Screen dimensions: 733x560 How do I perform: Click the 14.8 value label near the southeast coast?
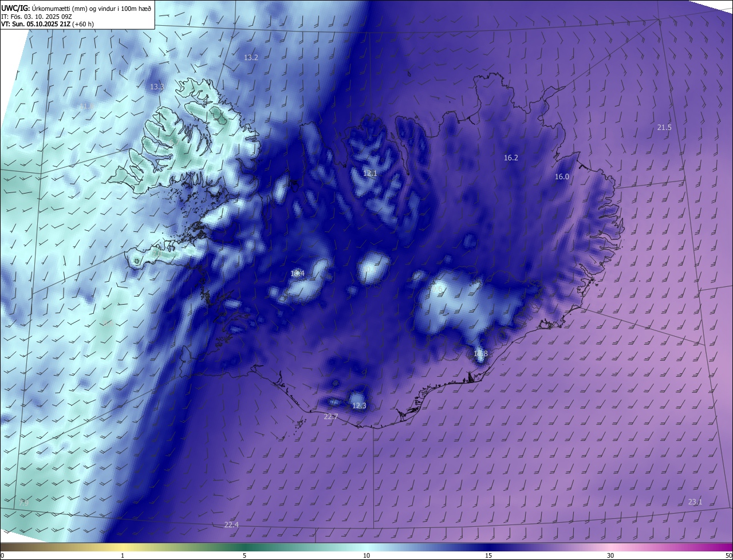pos(480,353)
